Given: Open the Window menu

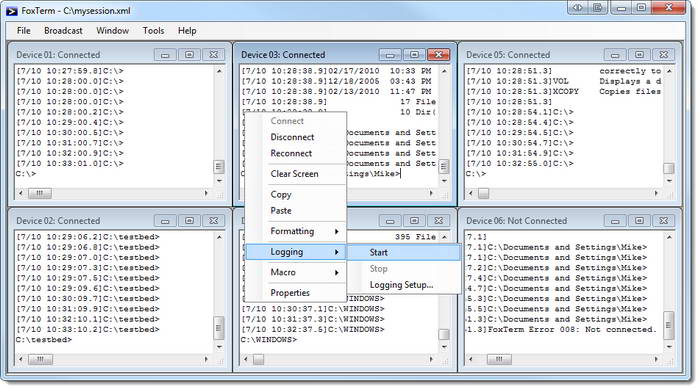Looking at the screenshot, I should coord(112,31).
